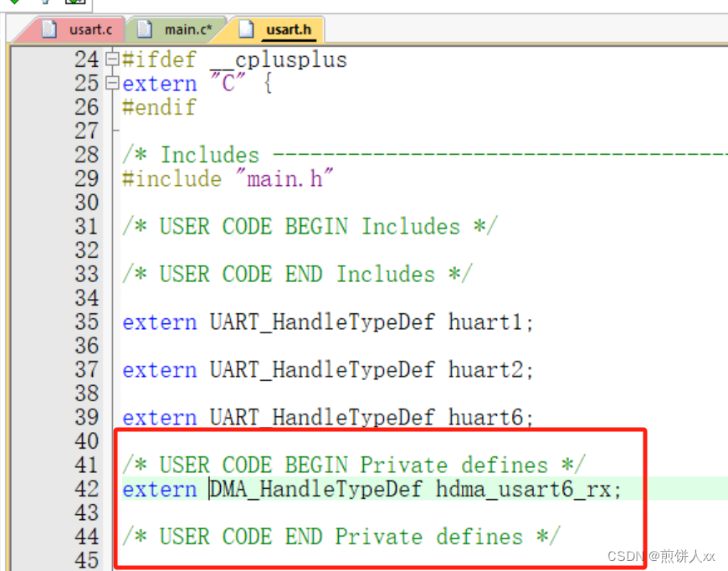Select the active usart.h tab
The height and width of the screenshot is (571, 728).
289,29
